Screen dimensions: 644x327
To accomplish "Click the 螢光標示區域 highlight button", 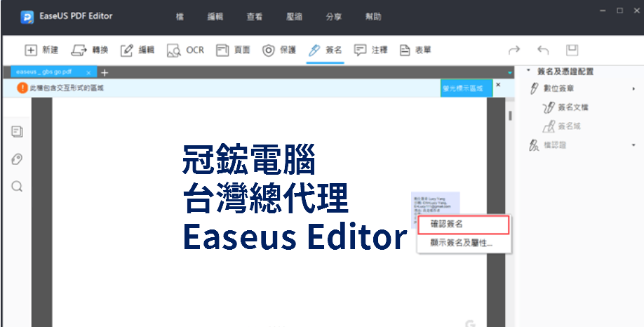I will pos(466,88).
